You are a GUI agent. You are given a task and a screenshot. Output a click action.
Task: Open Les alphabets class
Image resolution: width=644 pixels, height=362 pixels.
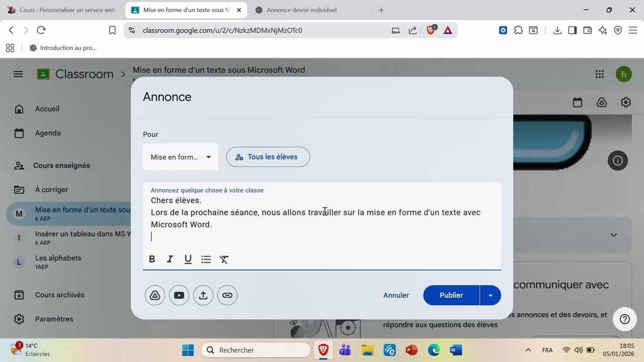coord(68,262)
